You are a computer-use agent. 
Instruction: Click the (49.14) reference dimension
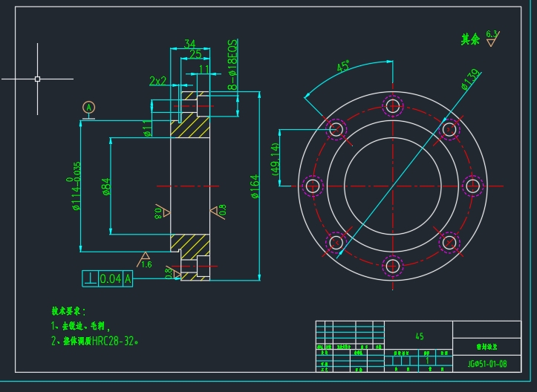click(x=276, y=160)
